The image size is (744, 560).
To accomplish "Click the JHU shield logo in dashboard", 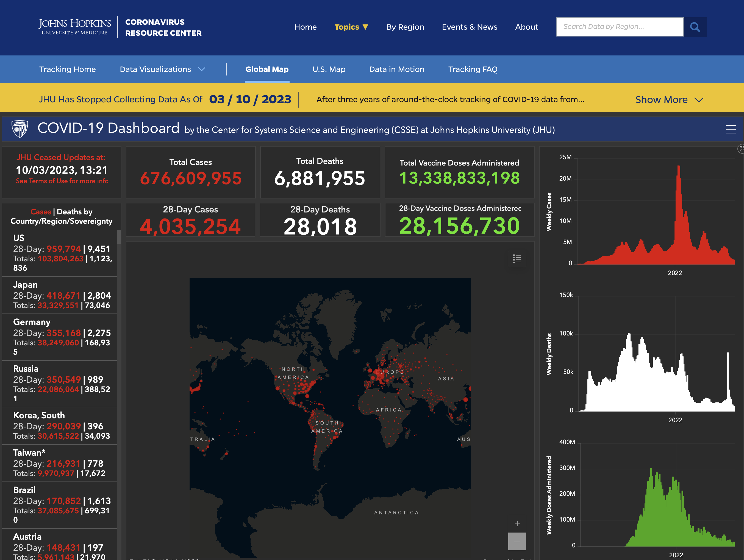I will tap(20, 129).
